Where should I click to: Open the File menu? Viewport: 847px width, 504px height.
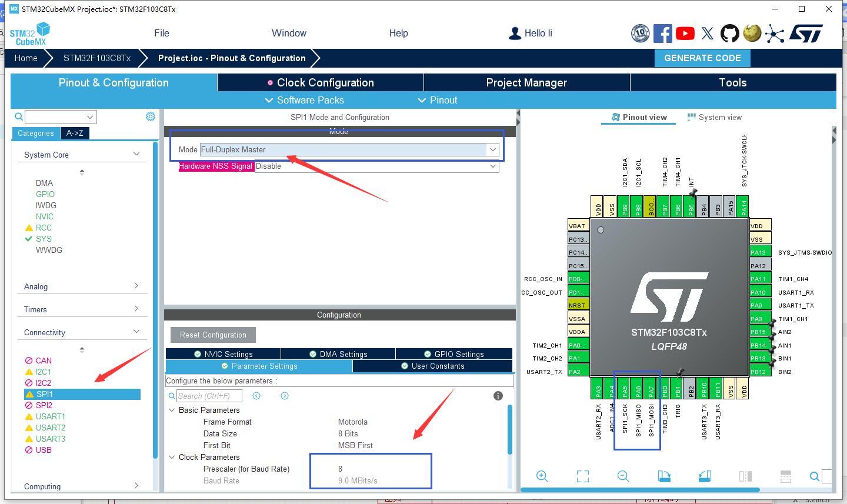pos(162,34)
